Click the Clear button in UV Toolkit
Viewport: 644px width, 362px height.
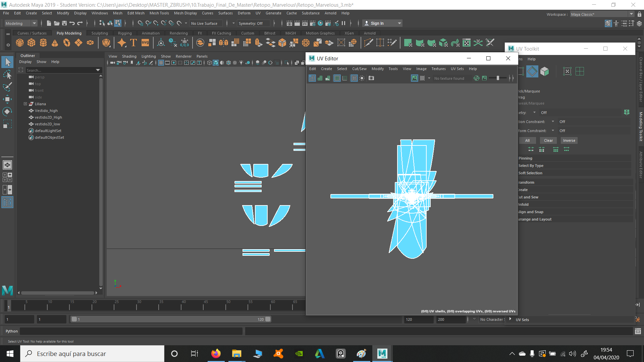tap(548, 140)
